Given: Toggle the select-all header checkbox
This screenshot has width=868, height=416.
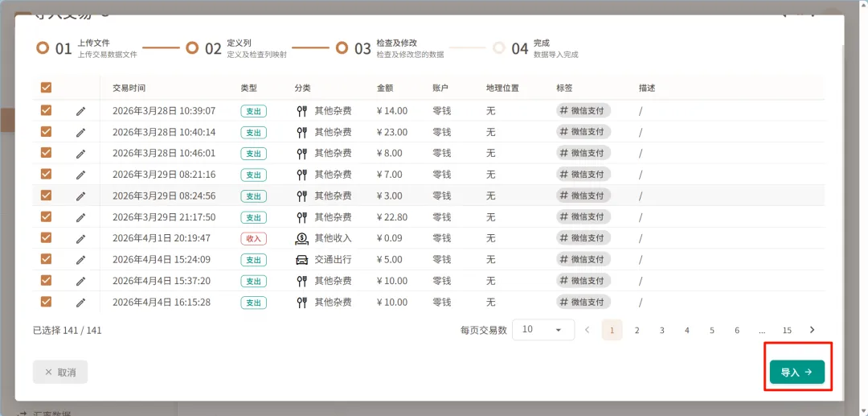Looking at the screenshot, I should click(x=47, y=88).
